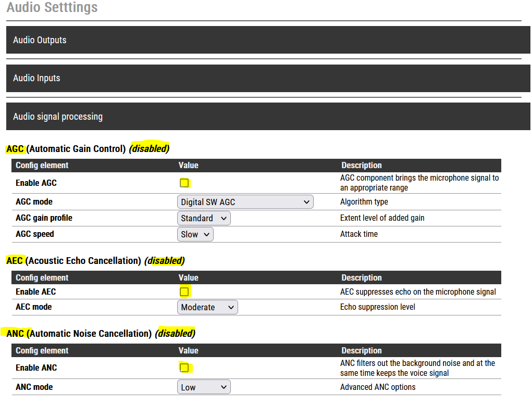Open the AGC mode dropdown
This screenshot has height=405, width=532.
point(245,202)
